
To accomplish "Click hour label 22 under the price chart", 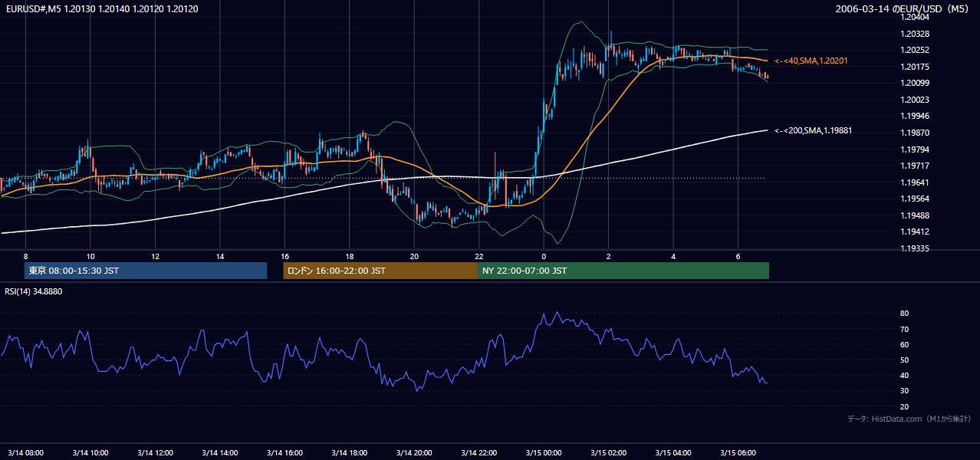I will click(x=478, y=256).
